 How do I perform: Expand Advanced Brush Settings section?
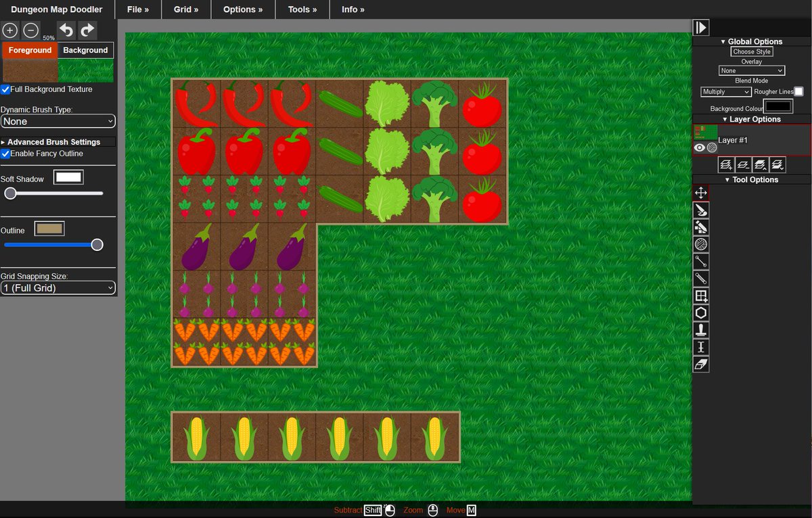(58, 142)
